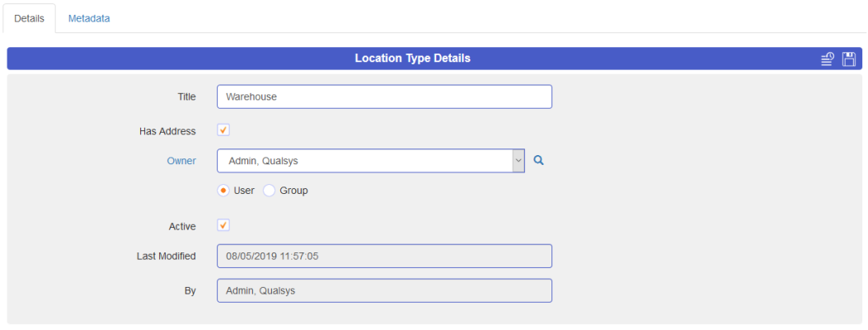868x330 pixels.
Task: Click the save floppy disk icon
Action: coord(848,59)
